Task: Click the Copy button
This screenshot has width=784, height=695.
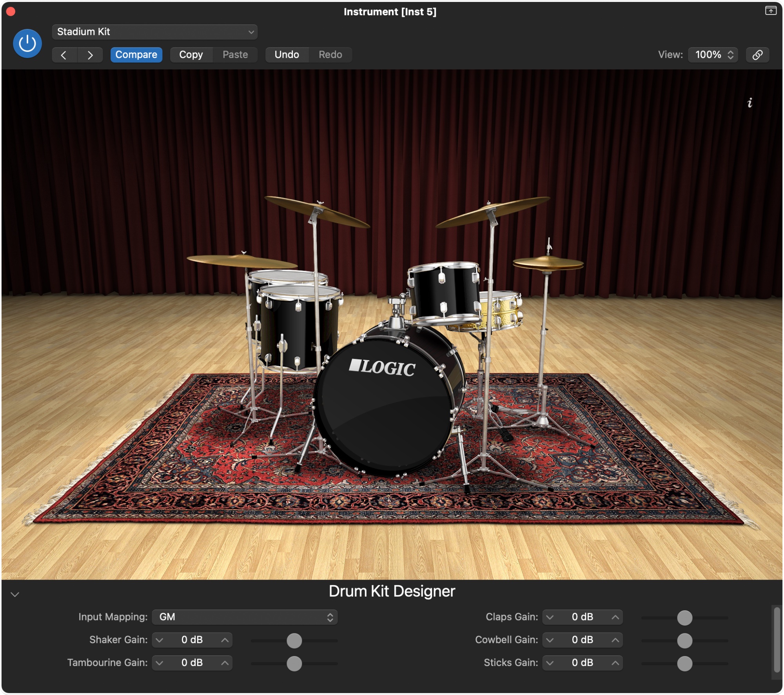Action: click(191, 55)
